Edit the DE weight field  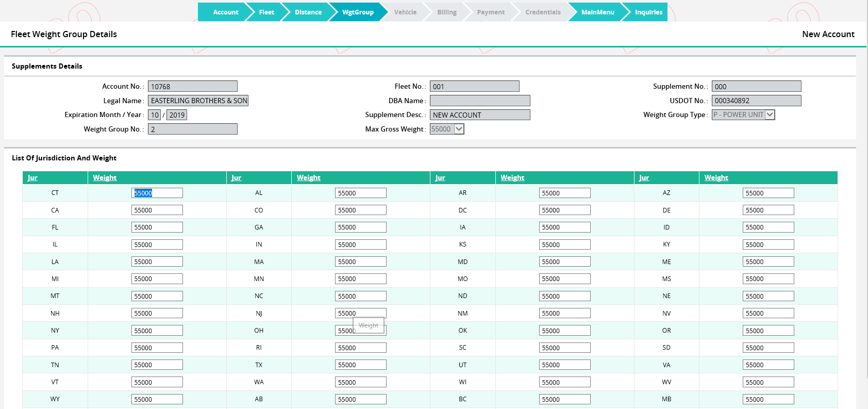click(769, 210)
